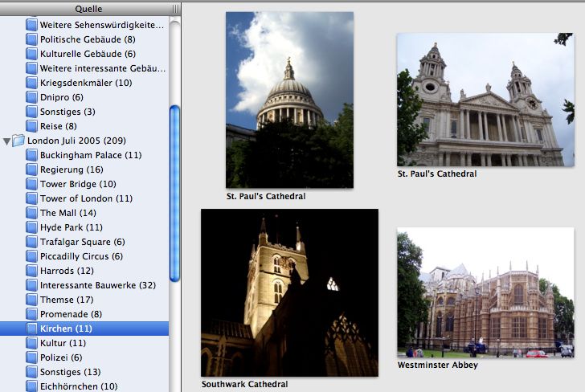Open the Tower of London (11) album
This screenshot has width=585, height=392.
tap(84, 198)
